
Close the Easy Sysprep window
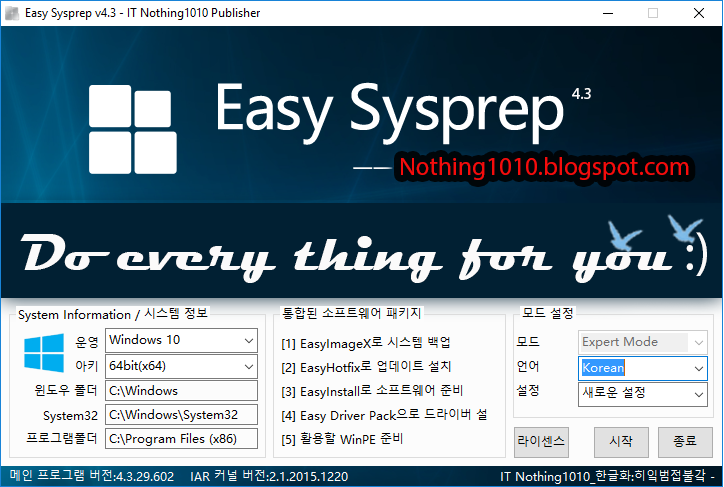pos(699,13)
